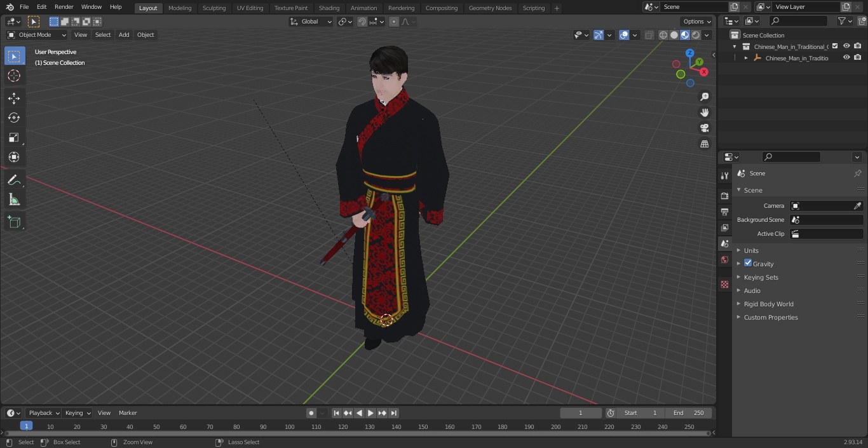Switch orthographic/perspective grid icon
This screenshot has width=868, height=448.
click(x=705, y=144)
